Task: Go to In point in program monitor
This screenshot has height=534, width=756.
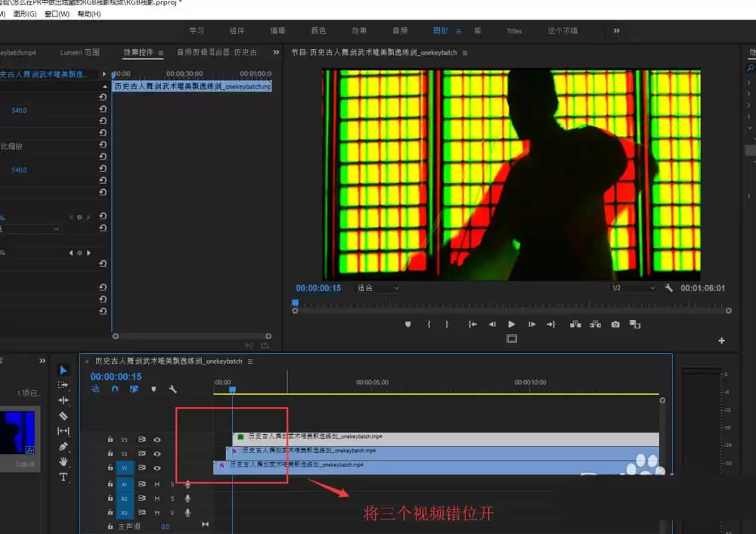Action: coord(472,324)
